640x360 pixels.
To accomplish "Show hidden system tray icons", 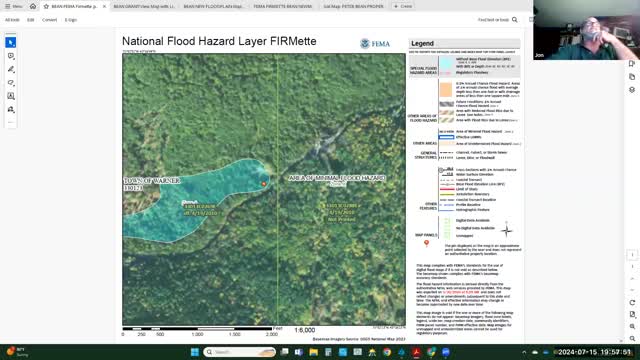I will pos(524,352).
